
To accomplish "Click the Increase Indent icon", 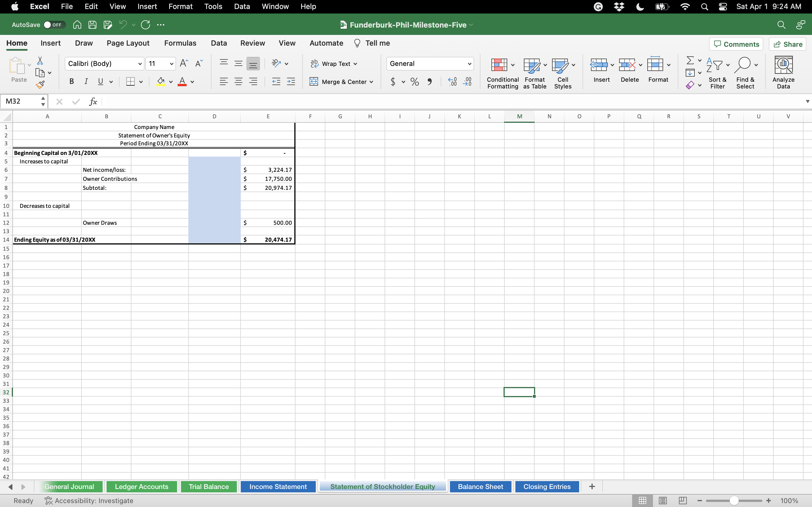I will pos(291,81).
